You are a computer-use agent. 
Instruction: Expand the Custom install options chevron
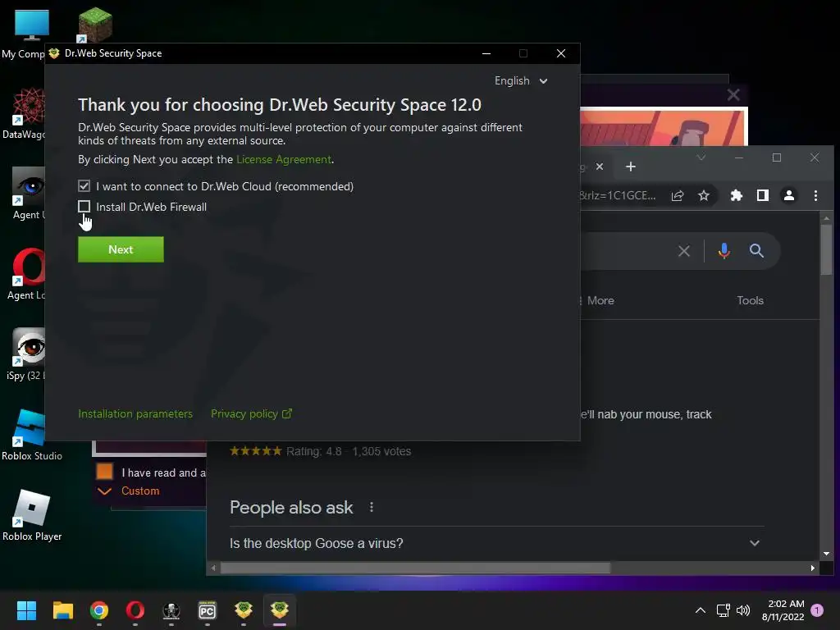[x=104, y=491]
